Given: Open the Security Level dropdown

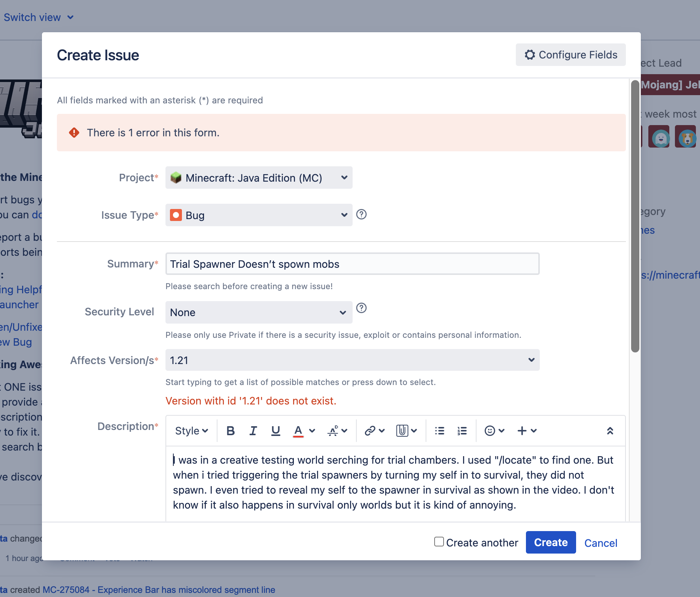Looking at the screenshot, I should pos(259,312).
